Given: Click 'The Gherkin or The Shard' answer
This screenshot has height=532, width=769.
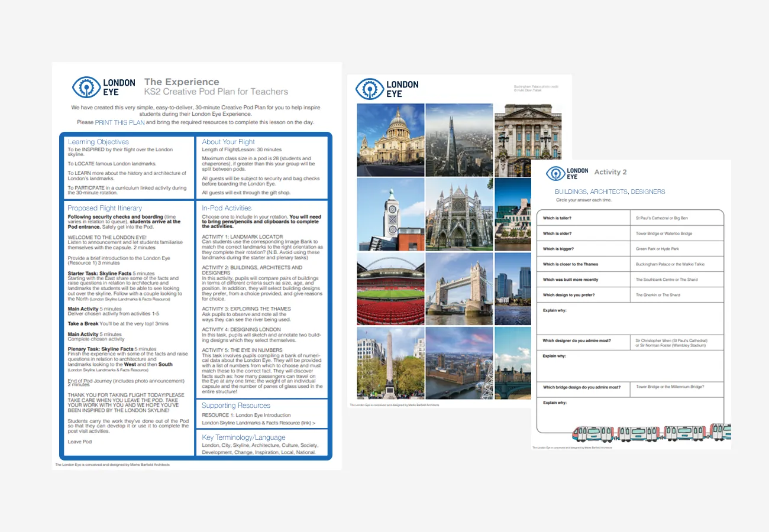Looking at the screenshot, I should click(658, 295).
